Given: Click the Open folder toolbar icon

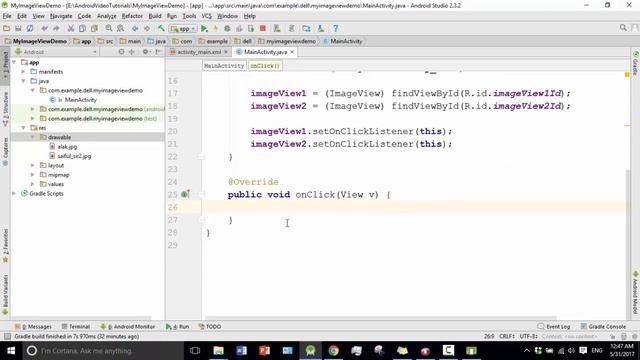Looking at the screenshot, I should coord(6,28).
